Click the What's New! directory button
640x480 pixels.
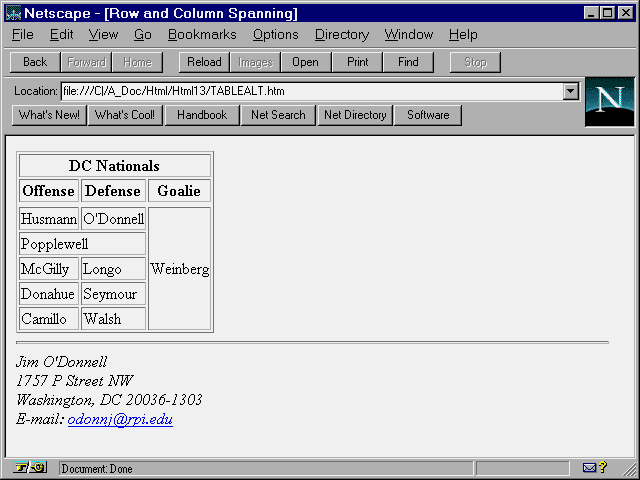coord(49,115)
